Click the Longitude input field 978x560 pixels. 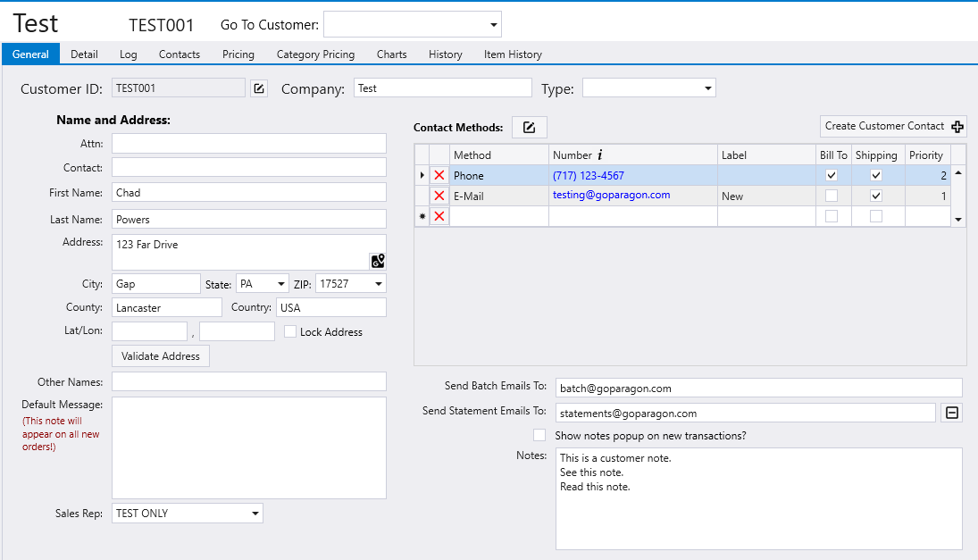[x=237, y=331]
